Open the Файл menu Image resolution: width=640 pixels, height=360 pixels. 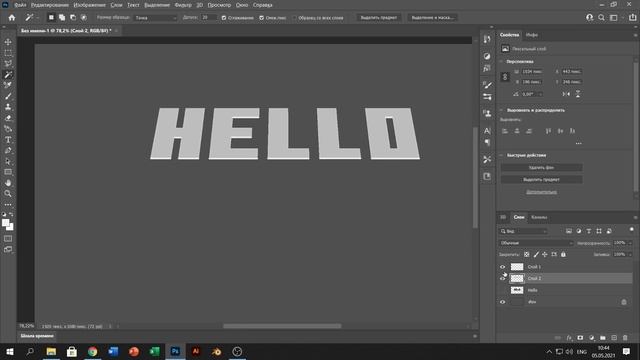click(20, 5)
